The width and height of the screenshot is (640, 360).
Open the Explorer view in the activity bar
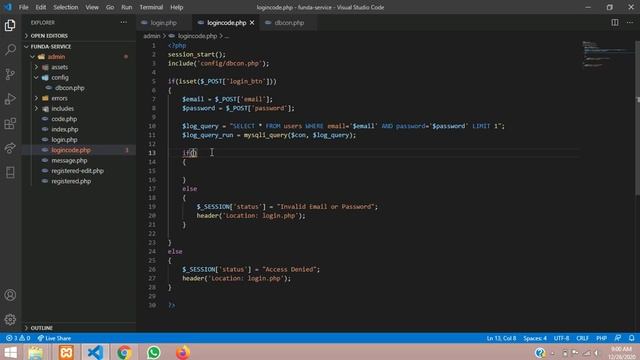[10, 25]
